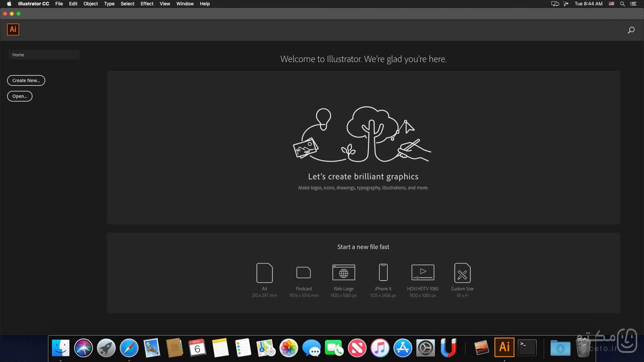Image resolution: width=644 pixels, height=362 pixels.
Task: Click the "Welcome to Illustrator" heading
Action: 363,59
